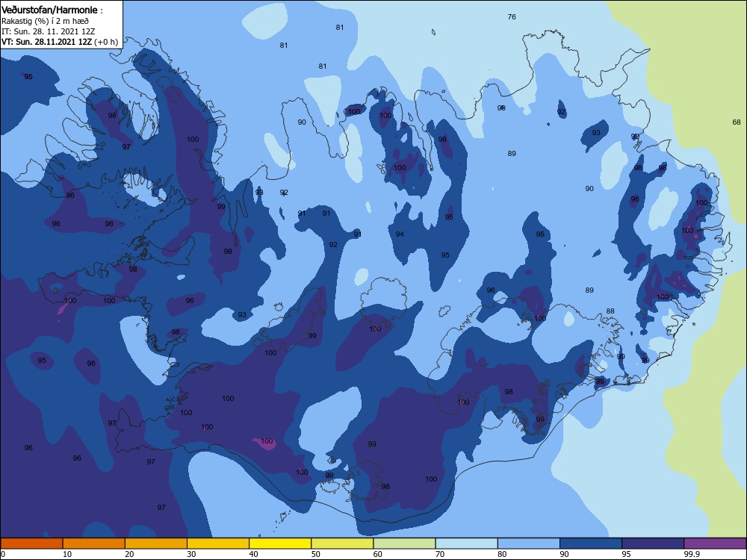Select the purple above-99.9 legend swatch
Image resolution: width=747 pixels, height=560 pixels.
pos(715,544)
